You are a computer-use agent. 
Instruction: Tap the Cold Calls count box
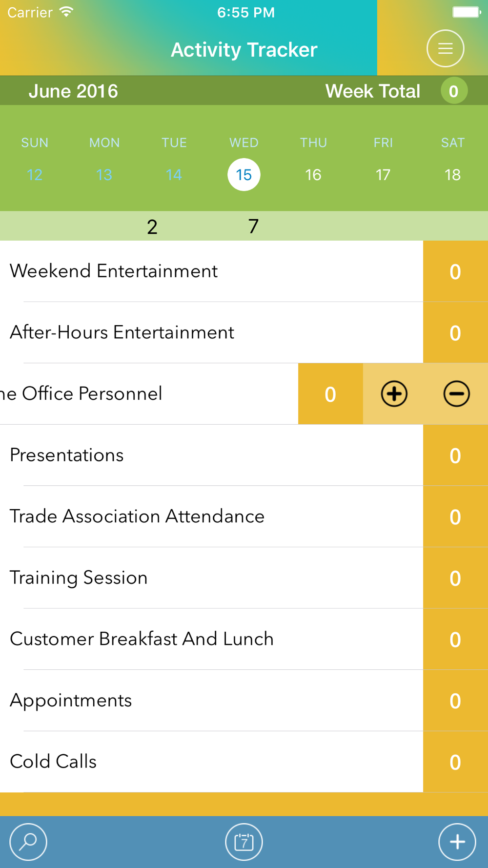coord(455,762)
